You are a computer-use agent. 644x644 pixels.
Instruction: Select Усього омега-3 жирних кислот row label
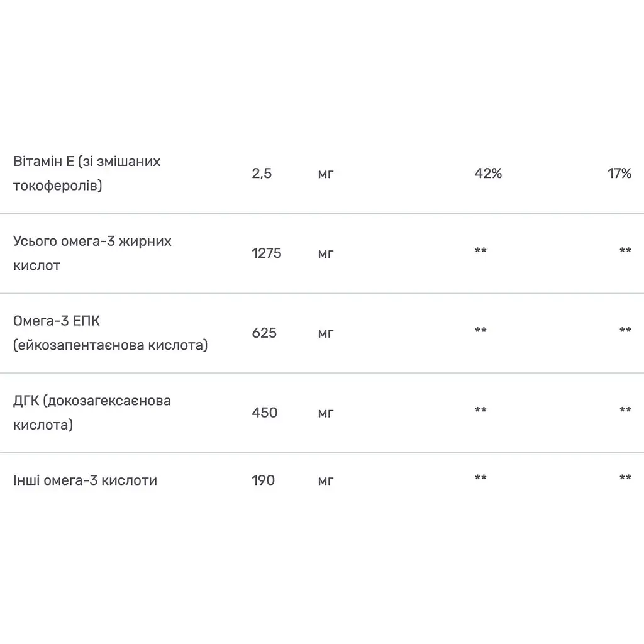92,253
